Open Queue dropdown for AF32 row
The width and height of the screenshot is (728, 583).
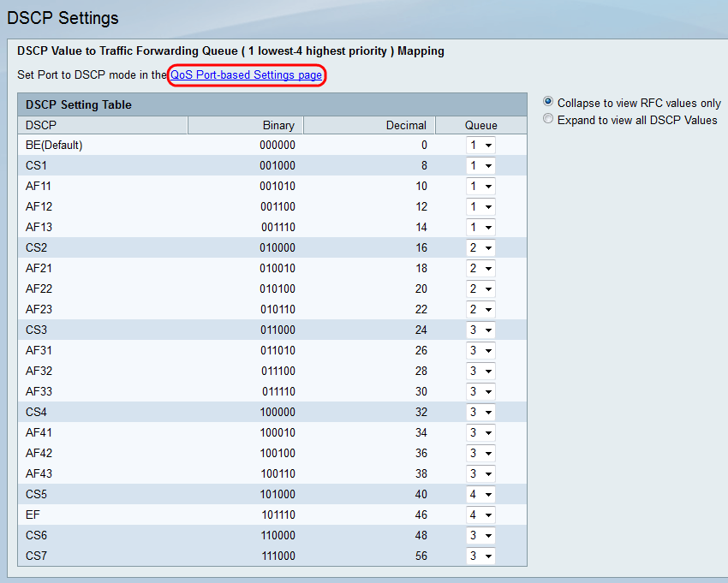coord(480,371)
